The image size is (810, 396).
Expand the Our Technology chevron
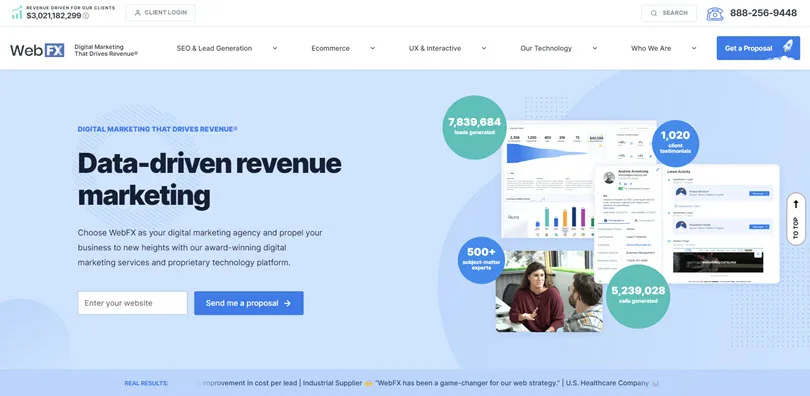pyautogui.click(x=595, y=48)
